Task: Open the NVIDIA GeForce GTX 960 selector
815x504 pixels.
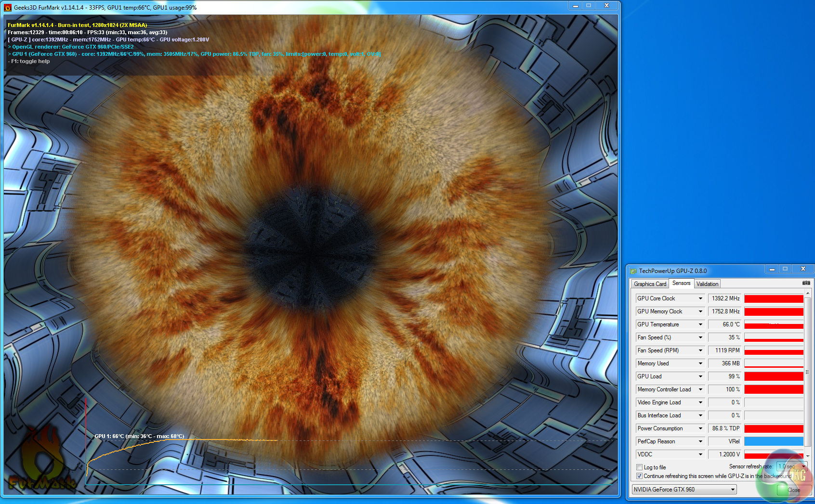Action: click(x=684, y=490)
